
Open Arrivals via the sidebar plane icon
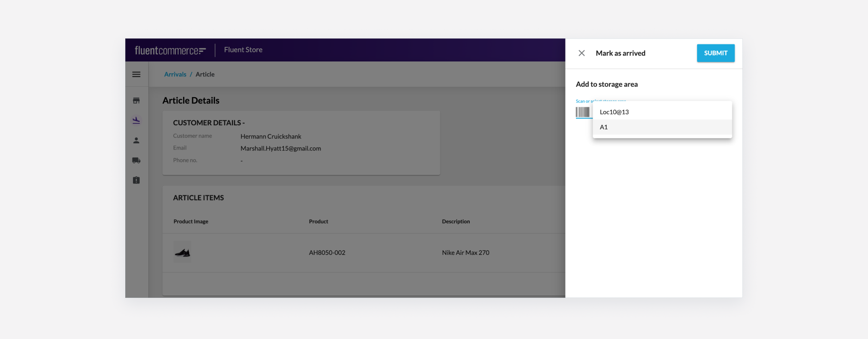[x=136, y=120]
